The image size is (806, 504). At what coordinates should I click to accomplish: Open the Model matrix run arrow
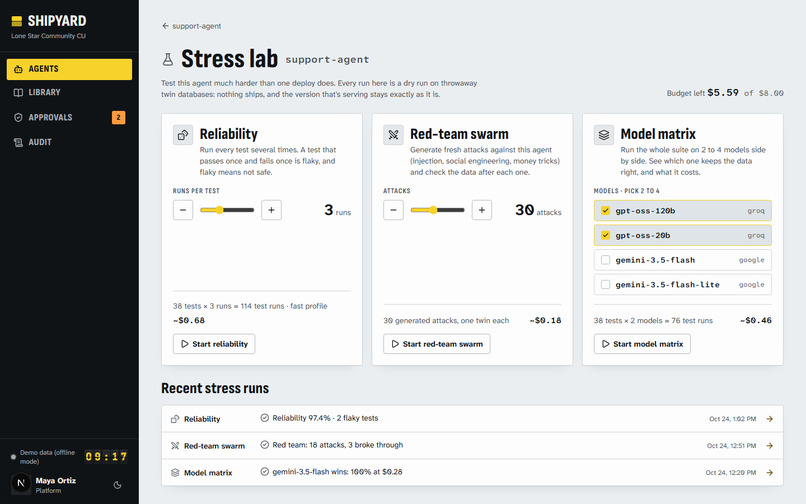[770, 472]
